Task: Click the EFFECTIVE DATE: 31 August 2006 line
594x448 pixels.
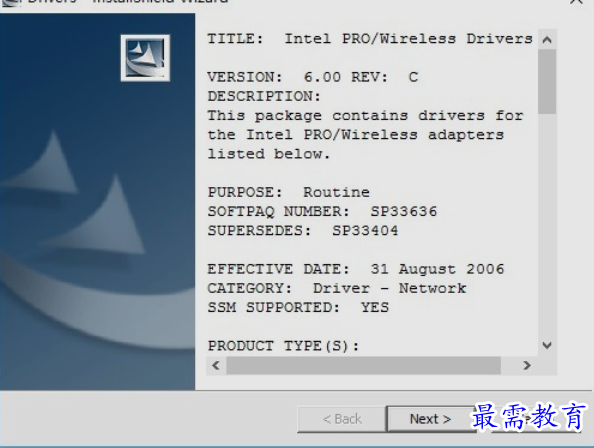Action: 356,269
